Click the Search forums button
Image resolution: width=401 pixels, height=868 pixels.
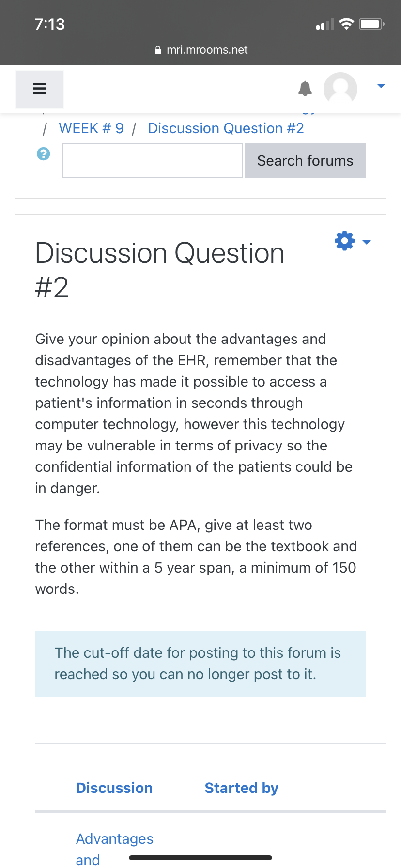(x=305, y=161)
